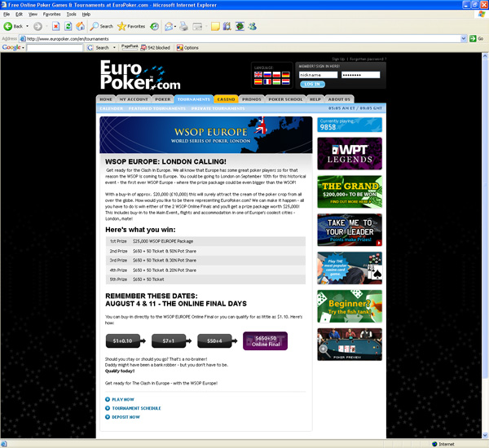Switch to the CASINO tab
The height and width of the screenshot is (448, 489).
coord(226,99)
